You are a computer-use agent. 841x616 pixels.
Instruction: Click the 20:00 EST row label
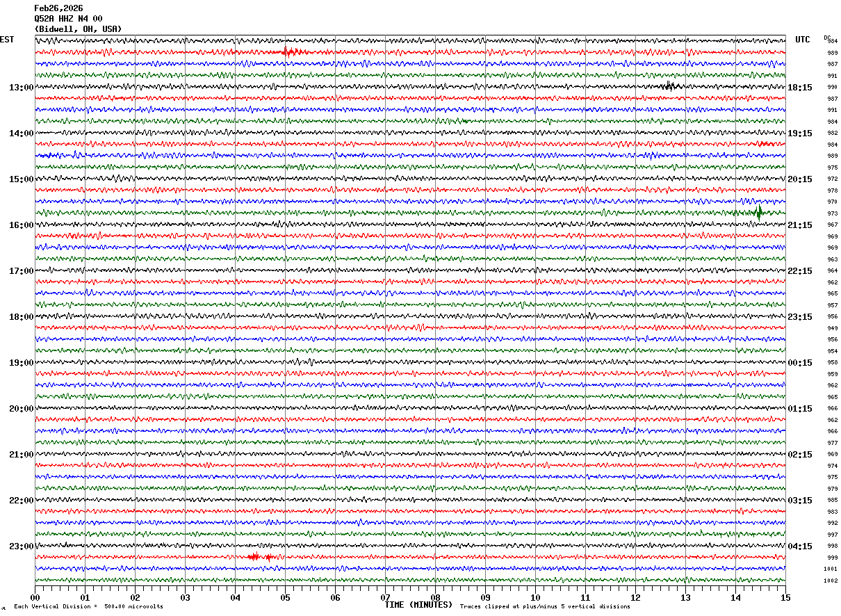coord(21,409)
